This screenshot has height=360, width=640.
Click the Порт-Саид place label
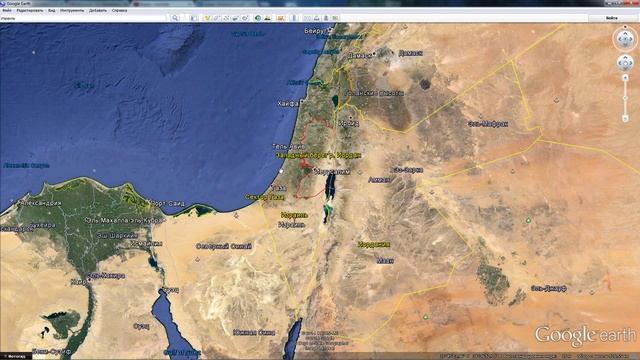click(x=167, y=203)
